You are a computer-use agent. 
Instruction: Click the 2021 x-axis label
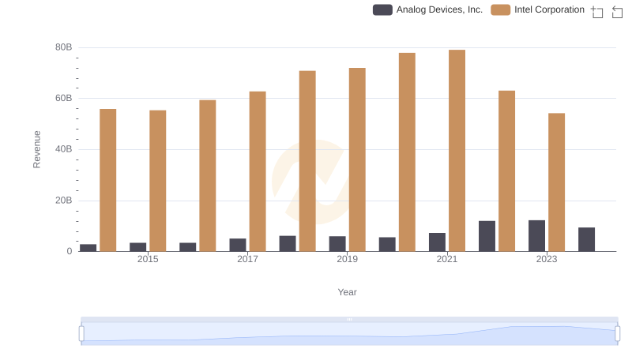pyautogui.click(x=446, y=259)
